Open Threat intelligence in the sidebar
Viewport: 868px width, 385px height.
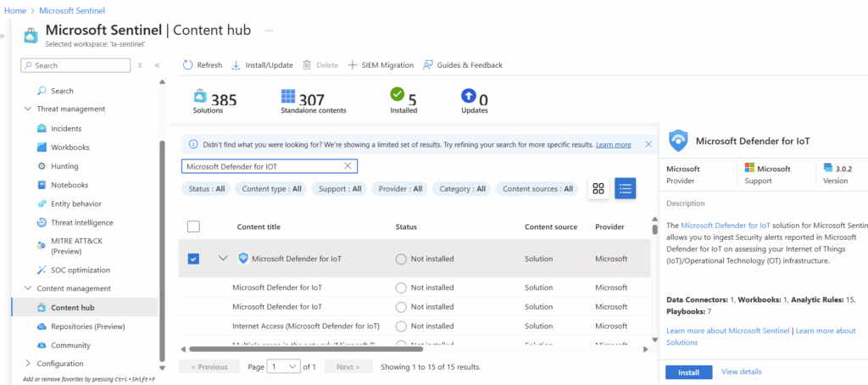pyautogui.click(x=82, y=223)
